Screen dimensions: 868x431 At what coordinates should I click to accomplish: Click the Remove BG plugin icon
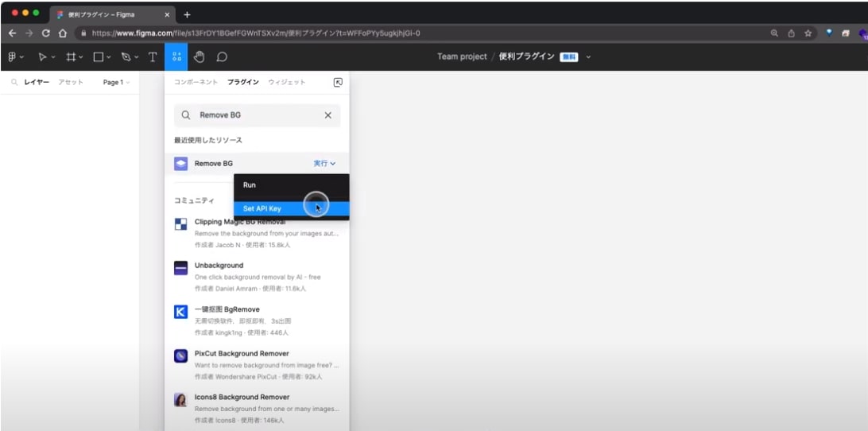point(180,164)
